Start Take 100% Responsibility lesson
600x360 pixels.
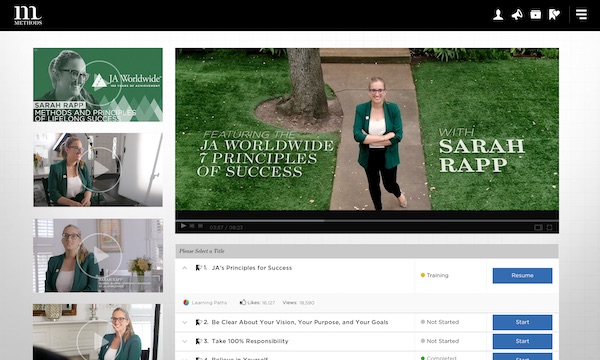(x=522, y=341)
